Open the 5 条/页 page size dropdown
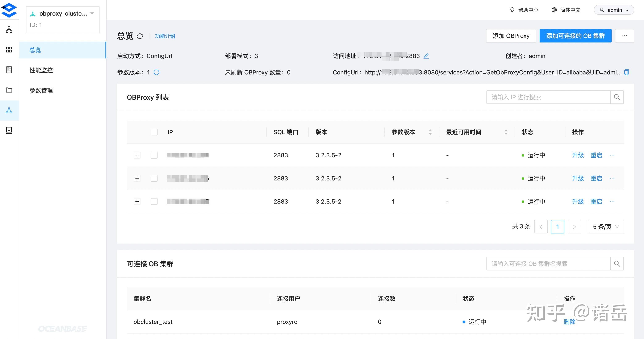The height and width of the screenshot is (339, 644). pos(606,226)
